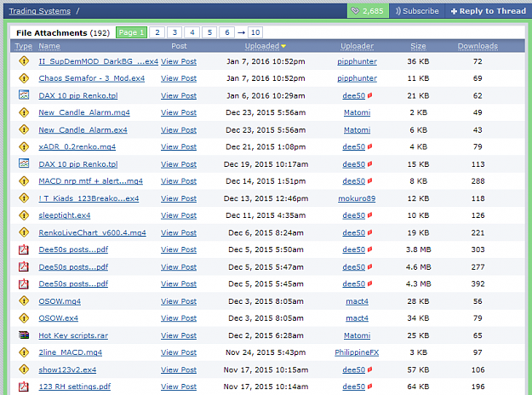Sort attachments by Type column

click(x=24, y=46)
